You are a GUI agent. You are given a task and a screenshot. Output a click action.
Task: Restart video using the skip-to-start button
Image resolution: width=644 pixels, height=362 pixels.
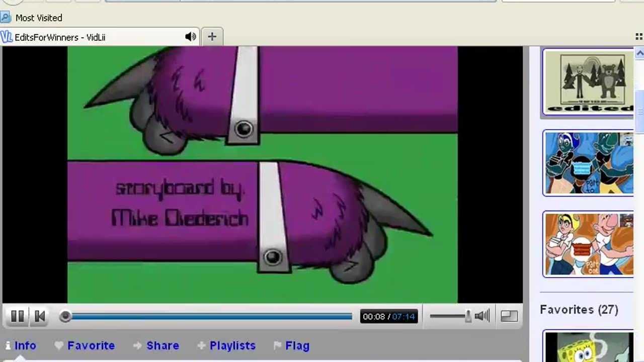(x=40, y=316)
